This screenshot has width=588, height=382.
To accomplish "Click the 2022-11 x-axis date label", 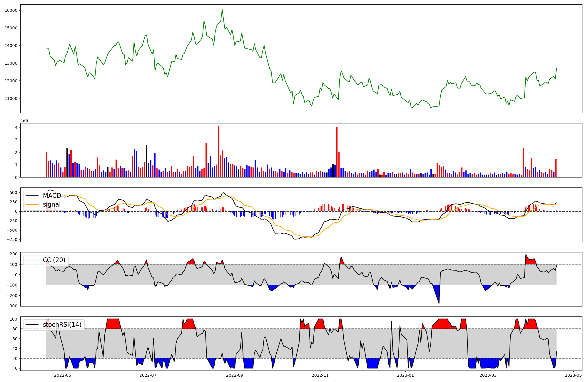I will click(x=320, y=375).
